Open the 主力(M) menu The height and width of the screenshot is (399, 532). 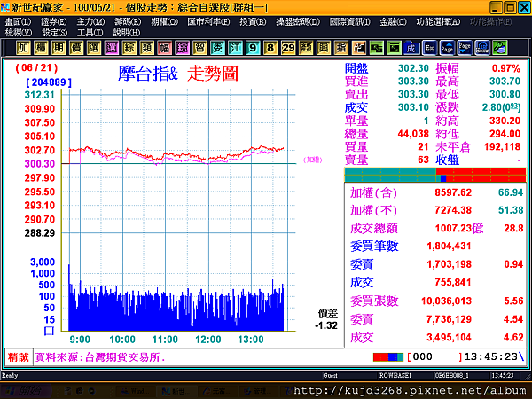(90, 22)
